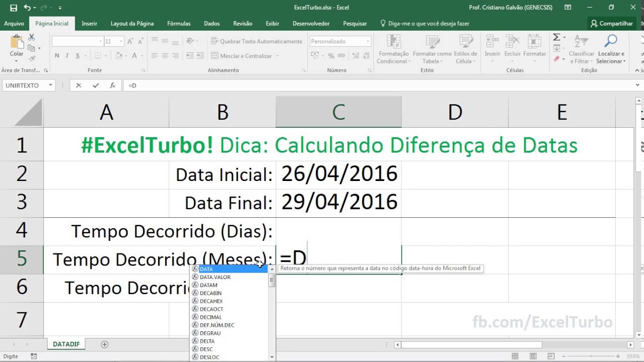The image size is (644, 362).
Task: Click the Redo arrow icon
Action: 43,8
